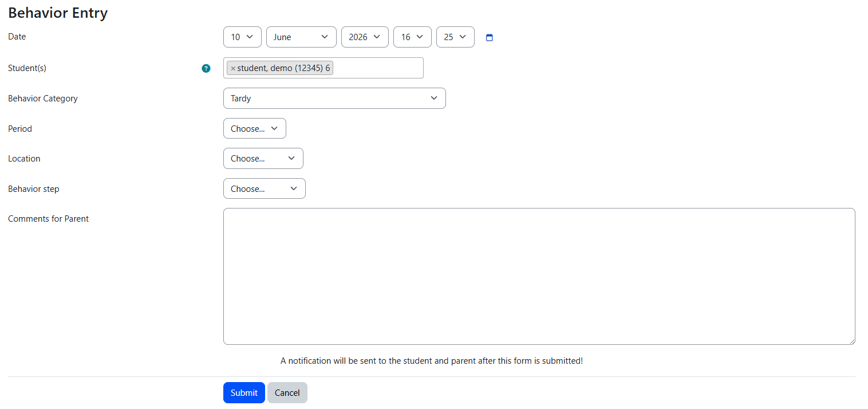The image size is (868, 409).
Task: Open the day dropdown showing 10
Action: (242, 37)
